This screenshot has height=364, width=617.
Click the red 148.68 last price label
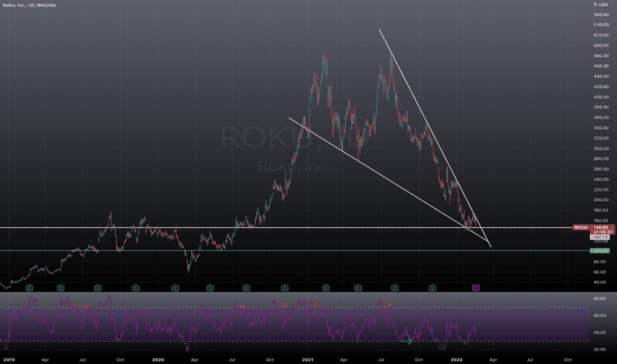[602, 228]
